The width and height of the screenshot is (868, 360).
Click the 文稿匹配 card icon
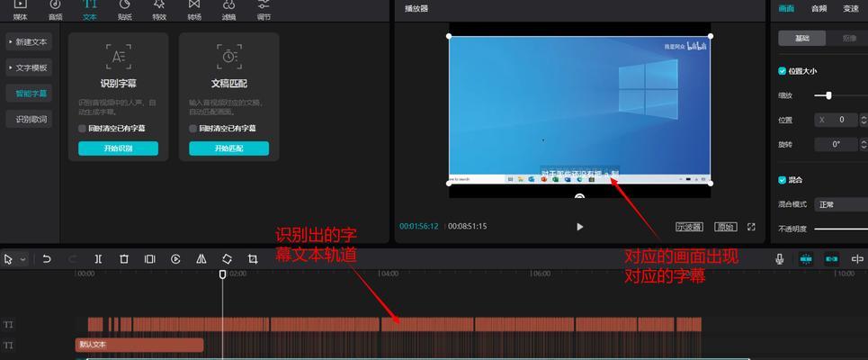229,57
